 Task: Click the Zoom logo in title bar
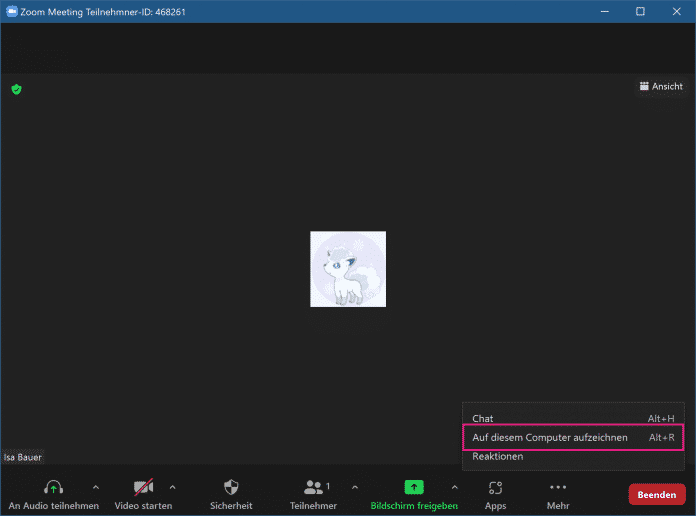(x=12, y=12)
